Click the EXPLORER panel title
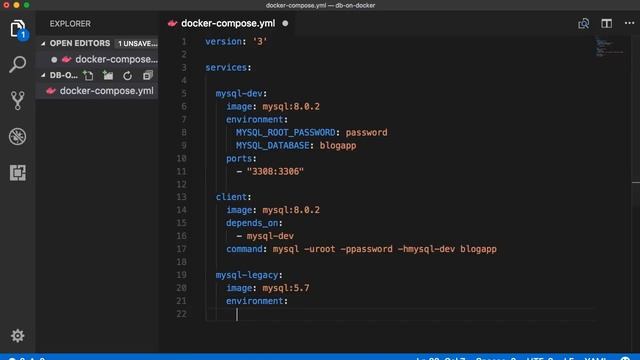 point(70,24)
